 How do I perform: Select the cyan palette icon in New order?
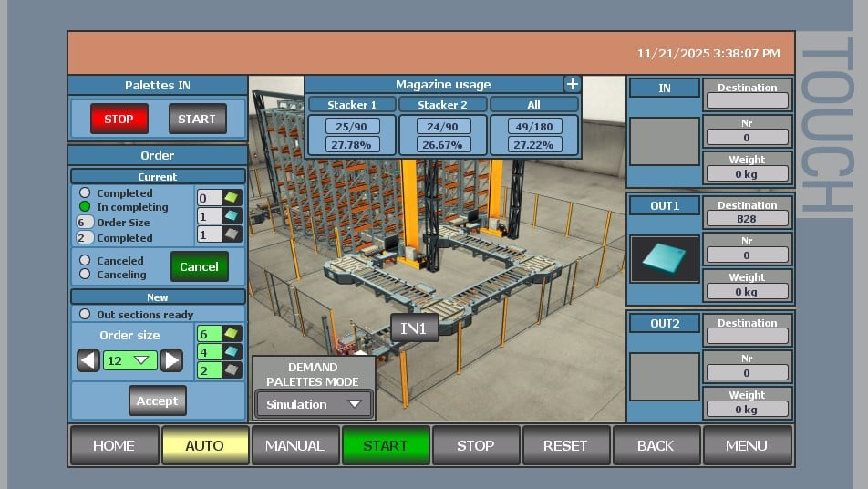click(x=231, y=352)
